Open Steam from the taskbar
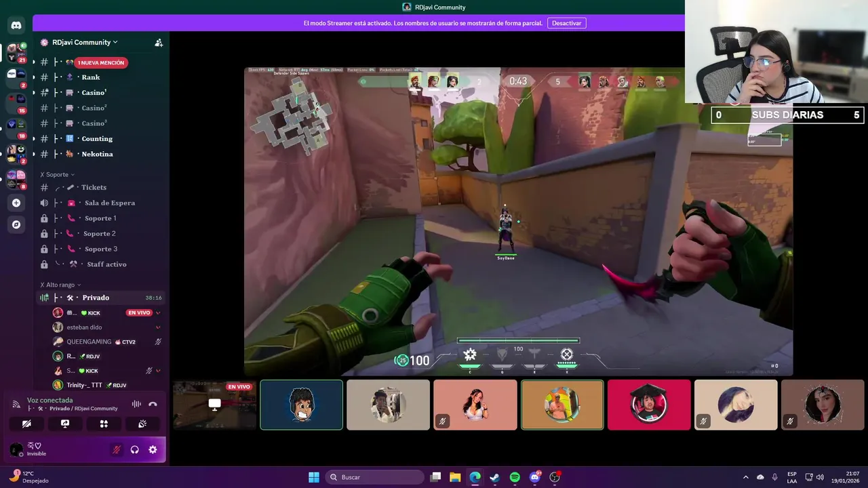 tap(495, 477)
